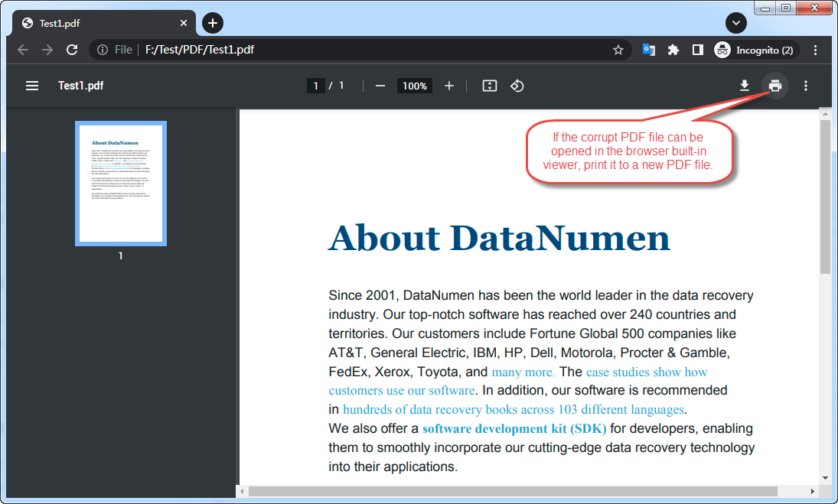Zoom in on the PDF

coord(449,86)
